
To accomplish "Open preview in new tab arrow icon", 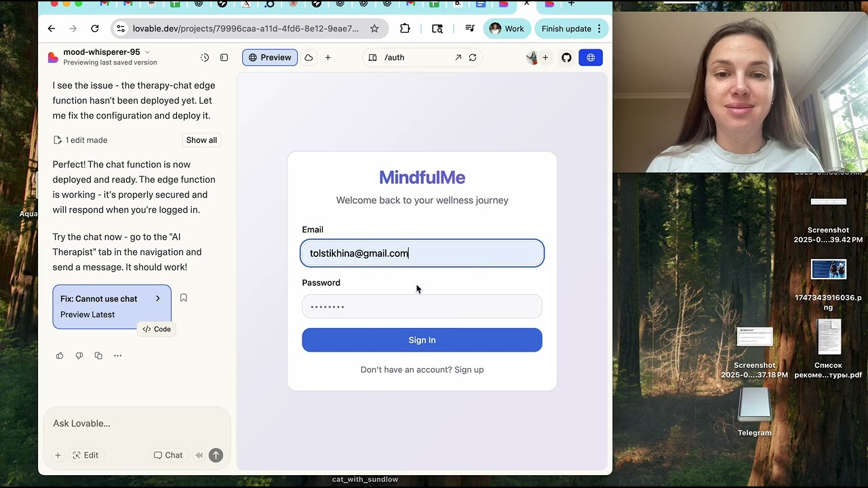I will [x=458, y=58].
